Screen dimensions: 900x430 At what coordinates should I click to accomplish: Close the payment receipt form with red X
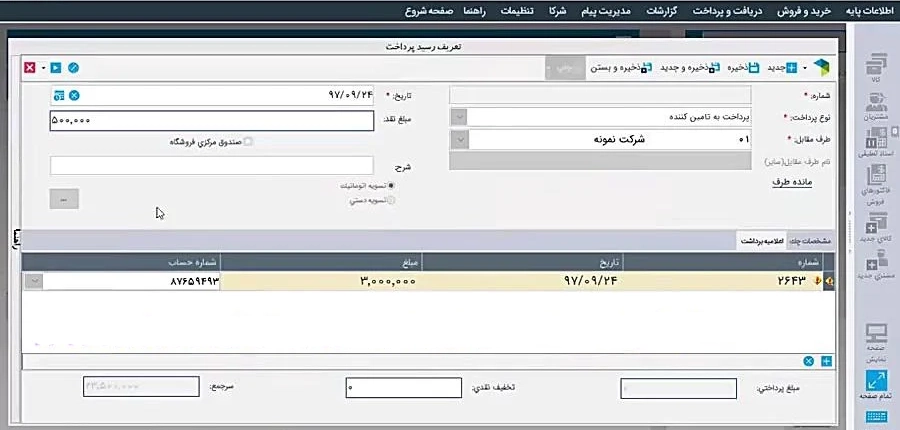pos(29,68)
